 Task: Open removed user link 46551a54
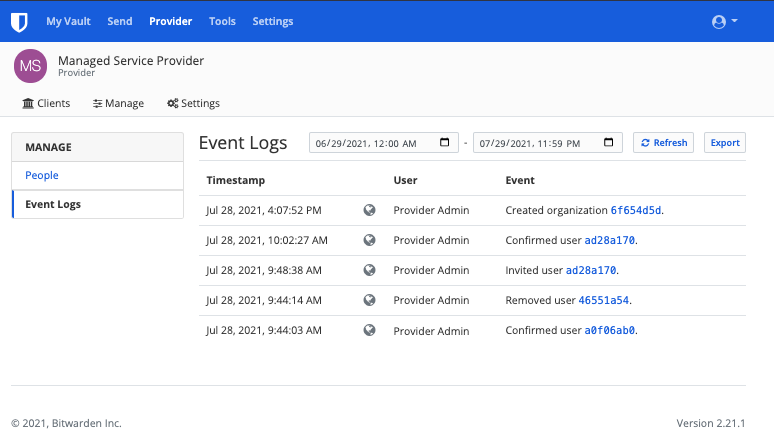pos(604,301)
